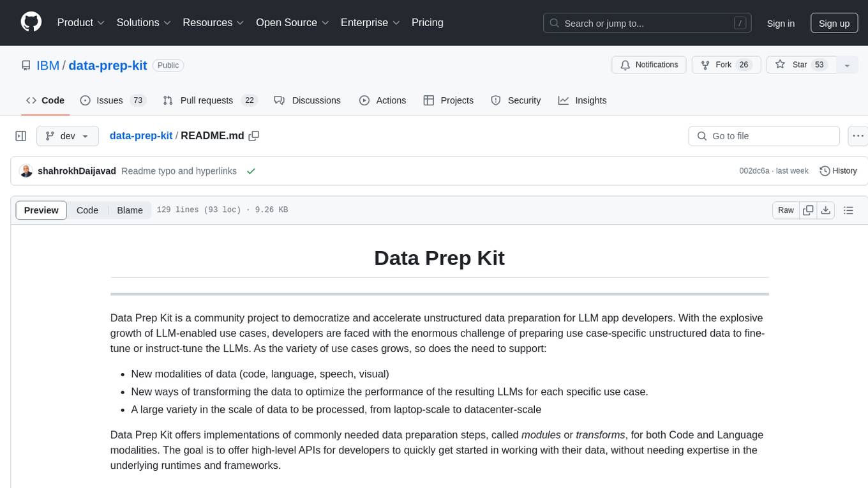Click the Notifications bell button
Viewport: 868px width, 488px height.
[649, 65]
